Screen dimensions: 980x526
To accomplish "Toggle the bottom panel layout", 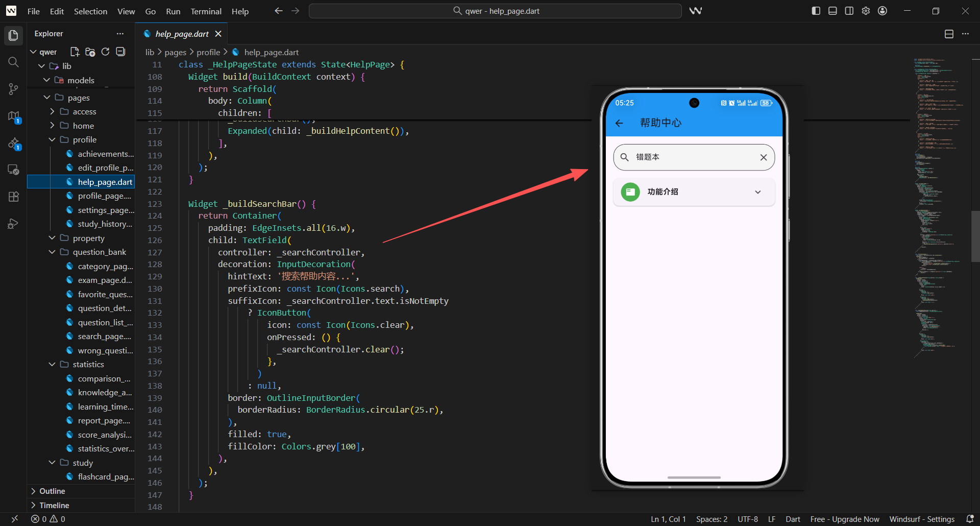I will [832, 11].
